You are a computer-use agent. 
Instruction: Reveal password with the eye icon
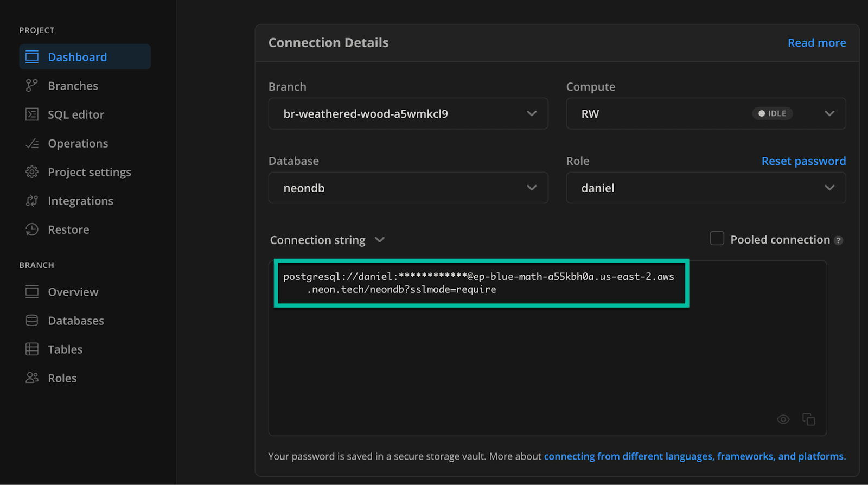click(783, 419)
